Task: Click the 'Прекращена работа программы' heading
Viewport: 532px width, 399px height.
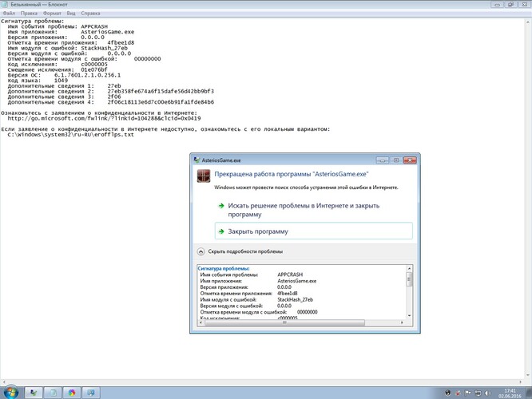Action: [292, 174]
